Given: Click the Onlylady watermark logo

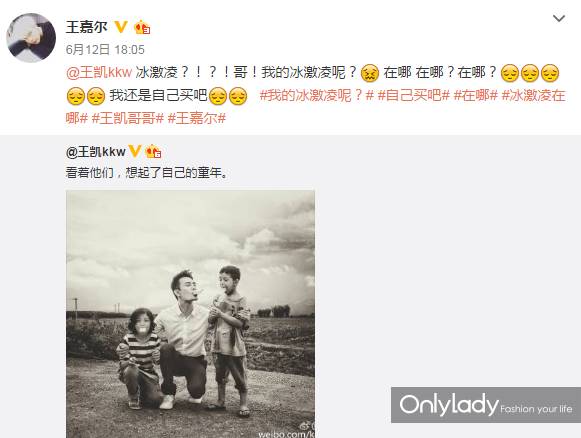Looking at the screenshot, I should [486, 405].
